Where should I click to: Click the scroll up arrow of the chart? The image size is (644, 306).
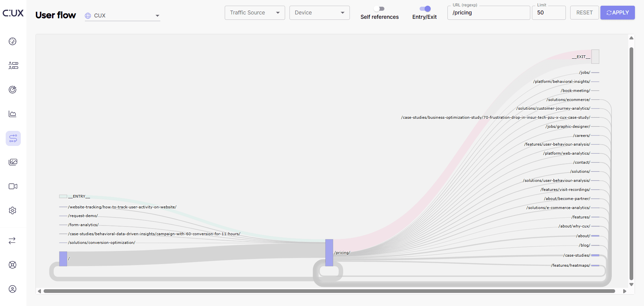(x=631, y=38)
